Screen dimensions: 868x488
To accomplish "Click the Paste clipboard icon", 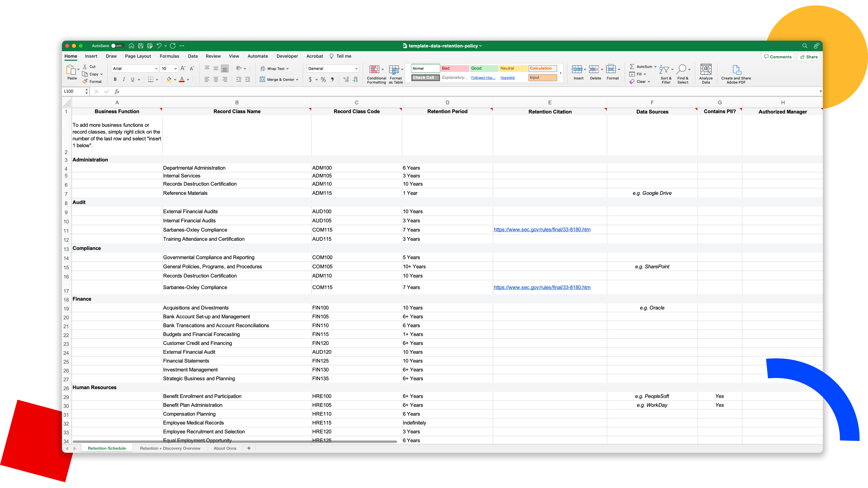I will click(x=71, y=70).
